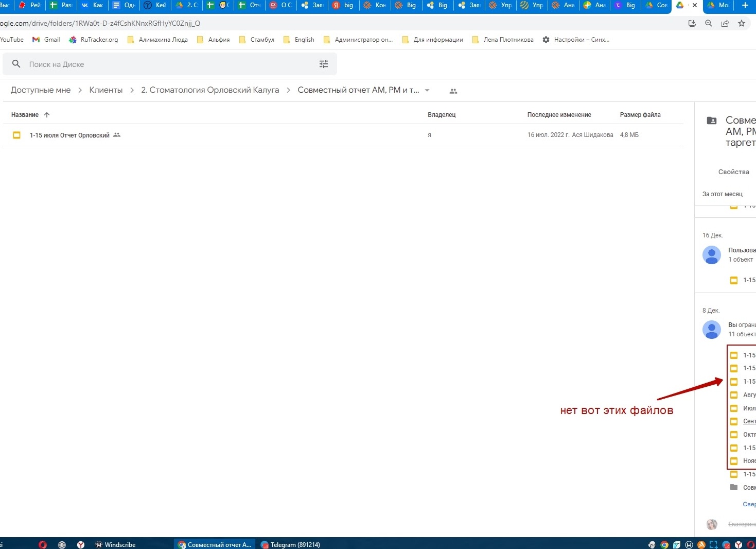Image resolution: width=756 pixels, height=549 pixels.
Task: Click the install app icon in the address bar
Action: pos(692,23)
